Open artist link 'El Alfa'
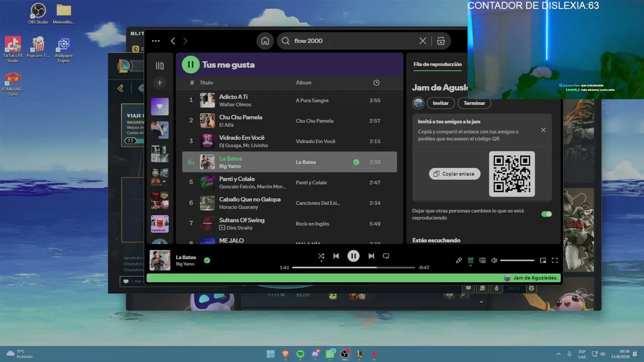This screenshot has width=644, height=362. 226,125
